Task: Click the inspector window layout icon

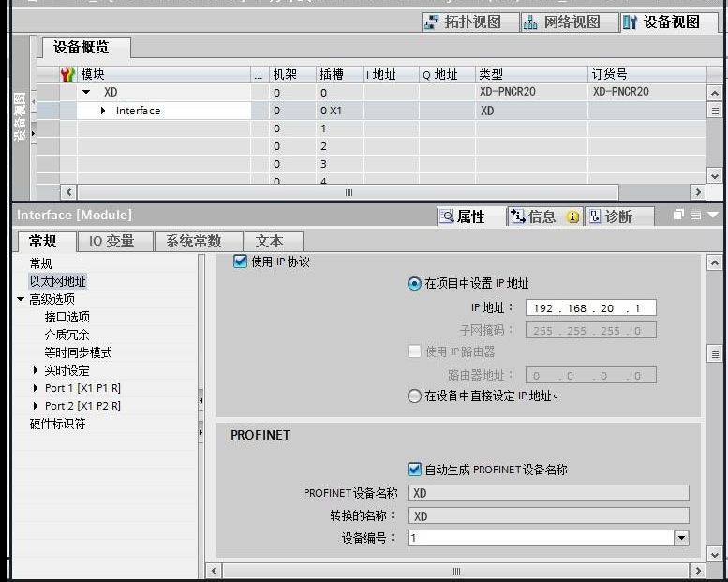Action: click(x=695, y=215)
